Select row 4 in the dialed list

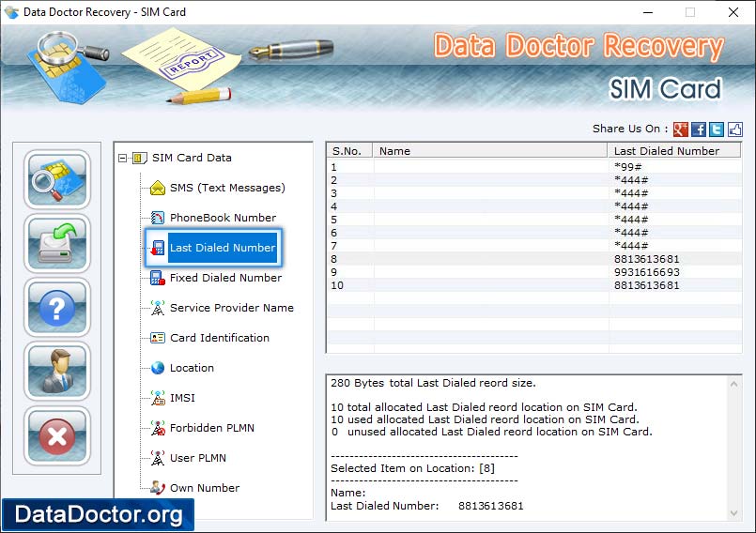534,206
